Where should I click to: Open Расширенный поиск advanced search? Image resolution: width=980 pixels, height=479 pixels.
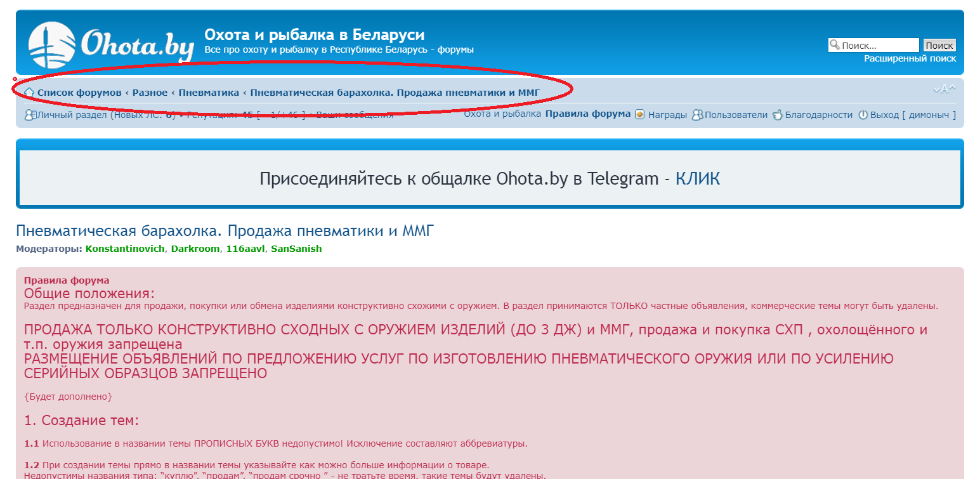[x=910, y=58]
